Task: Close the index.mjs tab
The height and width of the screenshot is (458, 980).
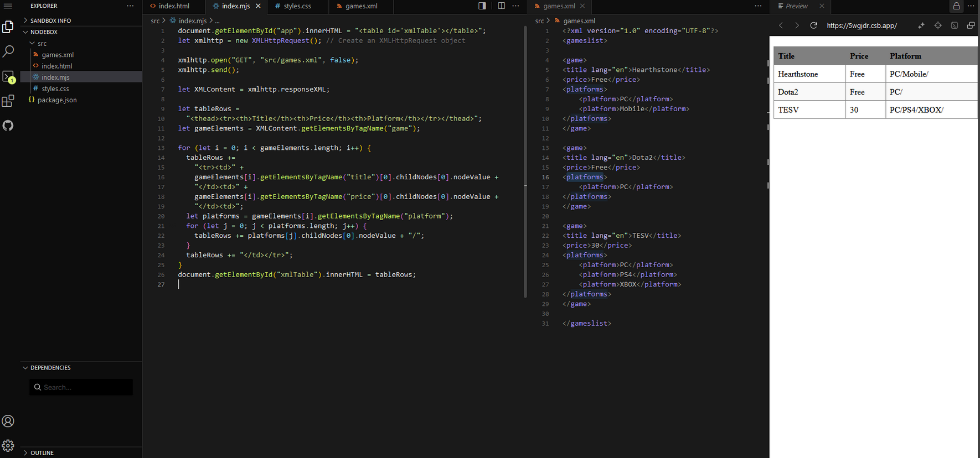Action: (x=258, y=6)
